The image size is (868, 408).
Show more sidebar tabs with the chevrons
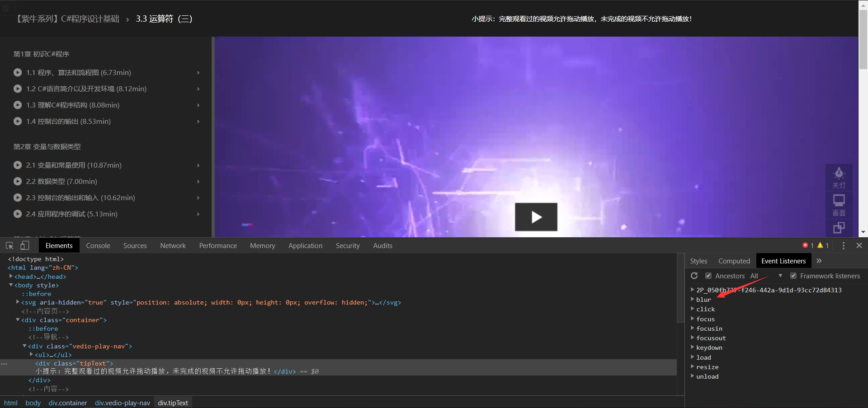(x=819, y=261)
